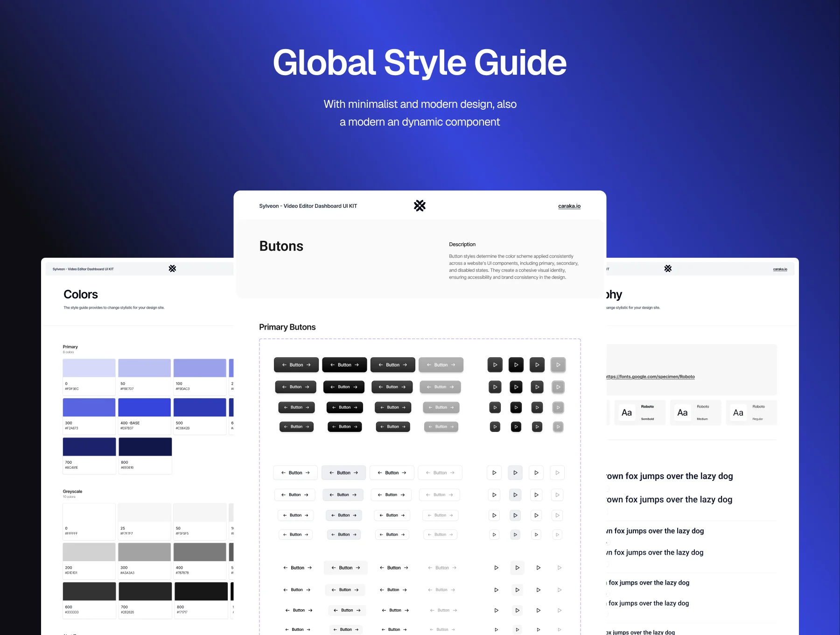This screenshot has width=840, height=635.
Task: Click the first dark play icon in the second row
Action: tap(495, 387)
